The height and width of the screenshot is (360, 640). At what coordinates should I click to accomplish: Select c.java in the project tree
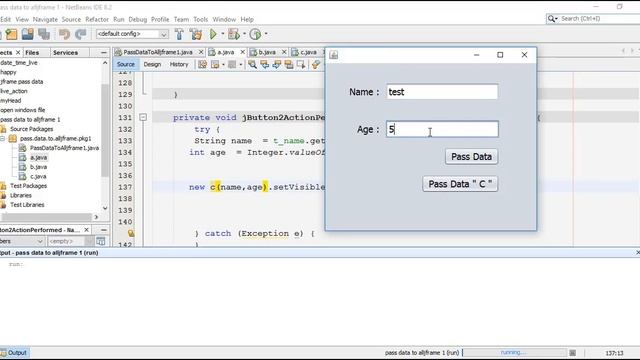(x=38, y=177)
